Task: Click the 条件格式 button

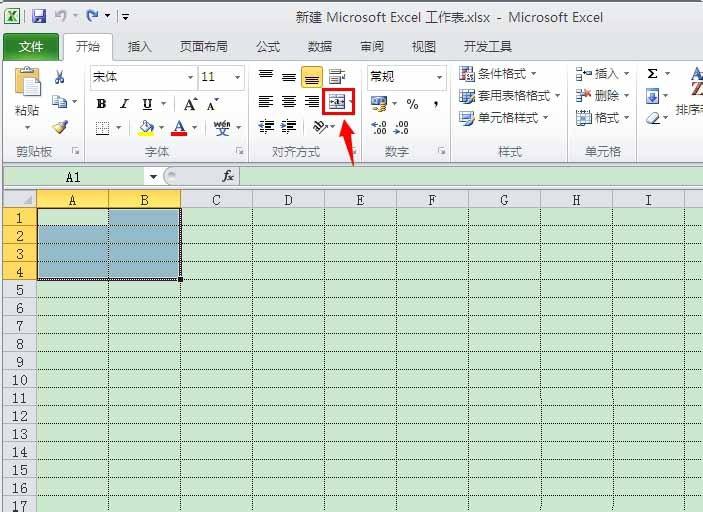Action: point(498,74)
